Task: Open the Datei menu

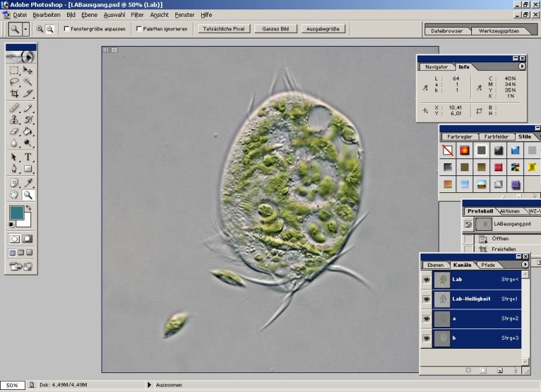Action: [20, 15]
